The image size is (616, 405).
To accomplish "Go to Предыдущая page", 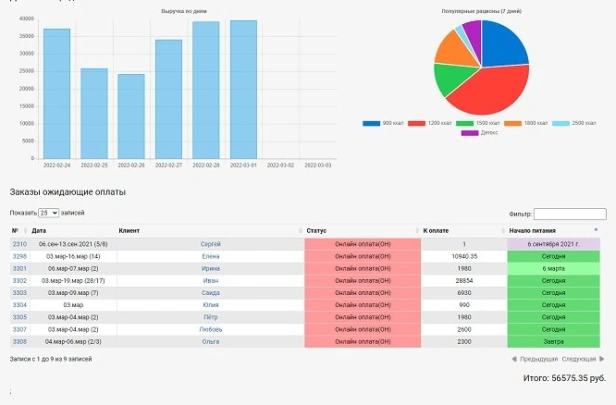I will (x=535, y=359).
